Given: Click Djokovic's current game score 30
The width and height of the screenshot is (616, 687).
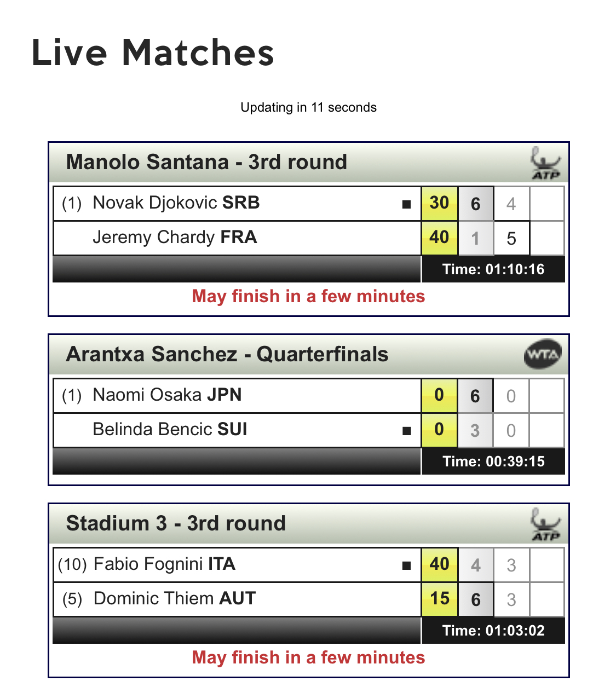Looking at the screenshot, I should pyautogui.click(x=439, y=203).
